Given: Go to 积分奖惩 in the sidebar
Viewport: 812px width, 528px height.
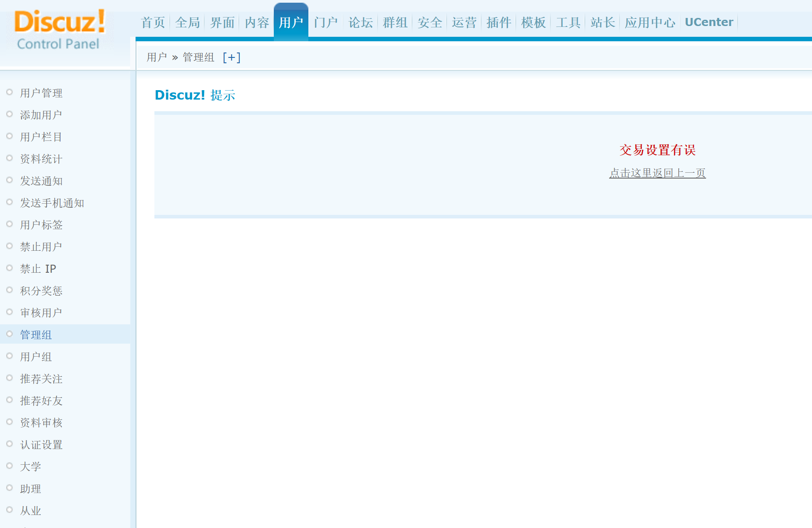Looking at the screenshot, I should 41,291.
